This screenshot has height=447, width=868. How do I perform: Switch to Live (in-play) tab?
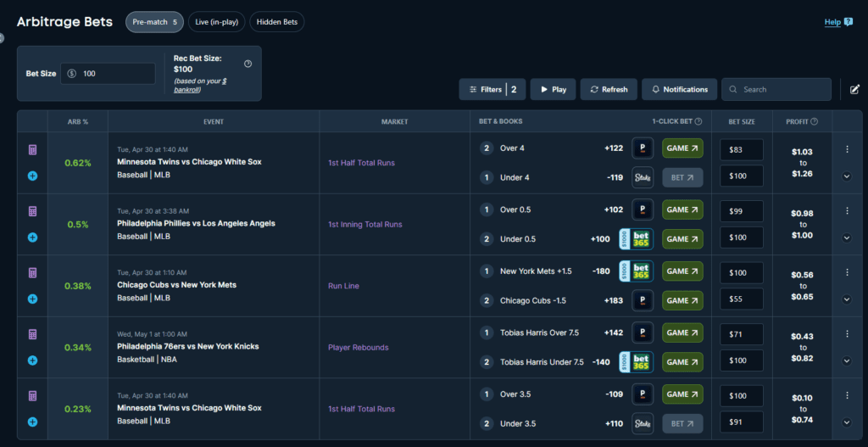coord(216,23)
